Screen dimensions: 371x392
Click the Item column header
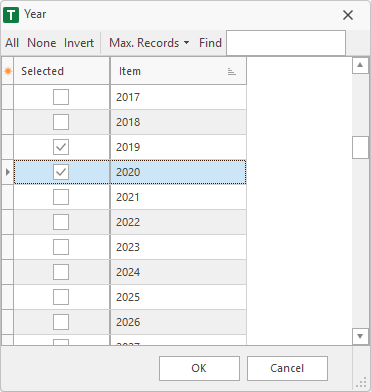coord(178,71)
